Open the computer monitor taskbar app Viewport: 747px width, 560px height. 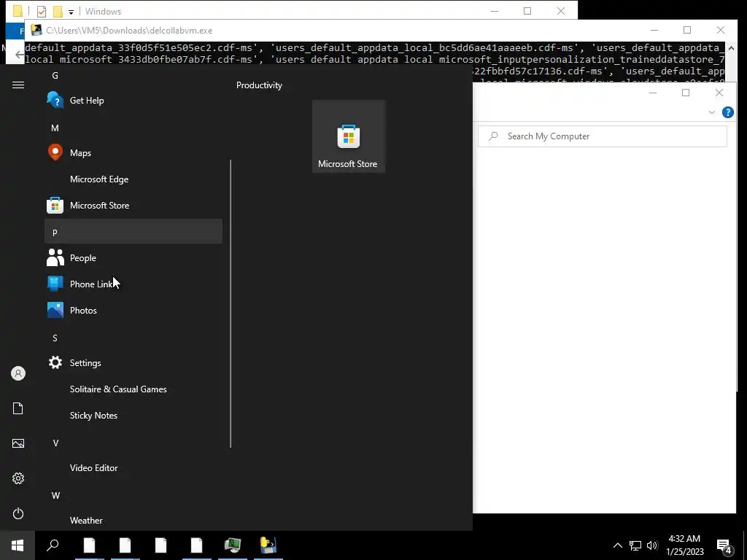pos(233,545)
